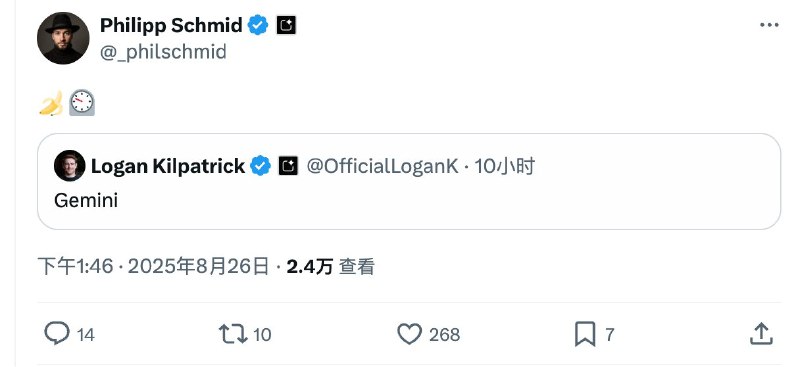This screenshot has width=800, height=367.
Task: Open the @_philschmid handle link
Action: 163,52
